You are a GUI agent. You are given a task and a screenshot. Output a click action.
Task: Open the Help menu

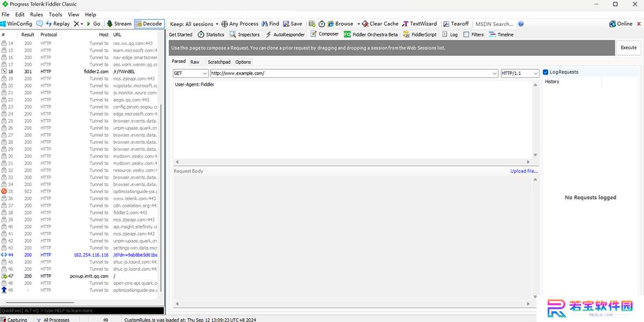[x=91, y=14]
